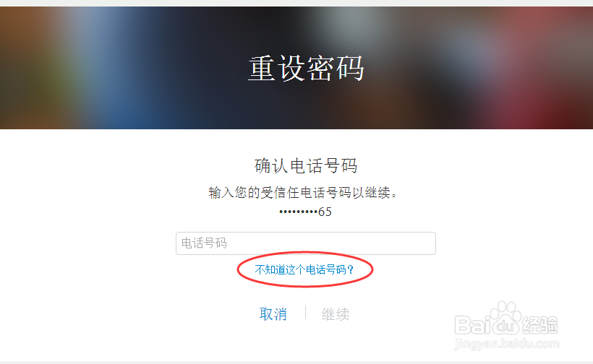Click the red oval annotation's left edge
593x364 pixels.
[x=238, y=269]
